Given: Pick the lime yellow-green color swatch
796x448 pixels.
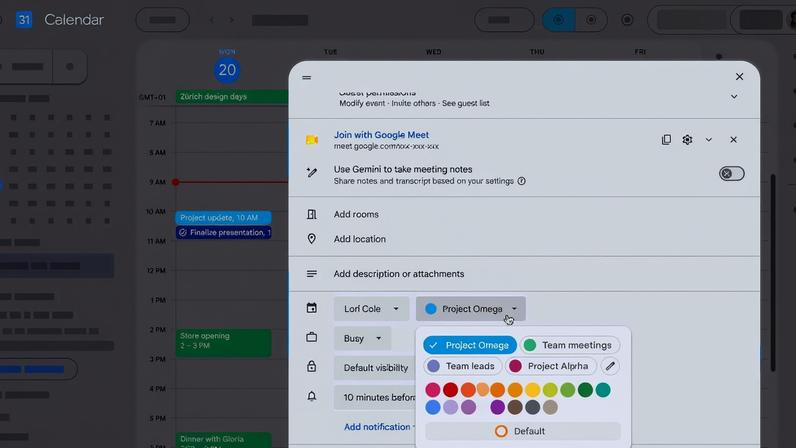Looking at the screenshot, I should 550,390.
